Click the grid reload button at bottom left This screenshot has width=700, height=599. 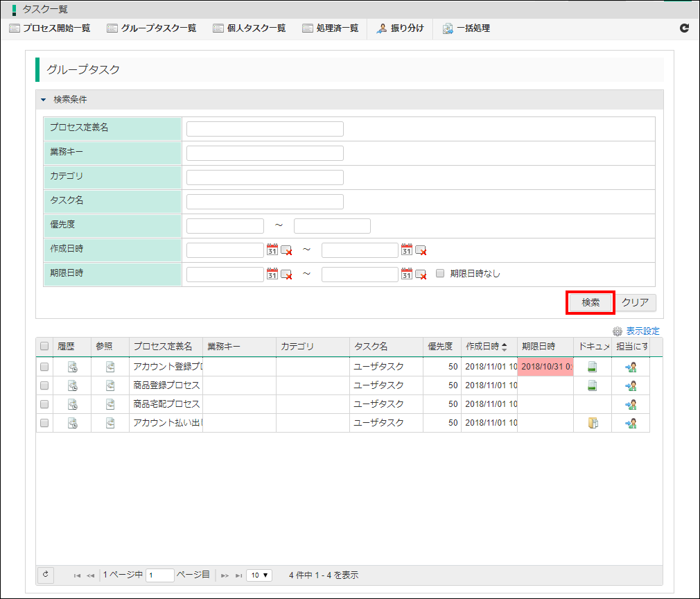tap(46, 575)
